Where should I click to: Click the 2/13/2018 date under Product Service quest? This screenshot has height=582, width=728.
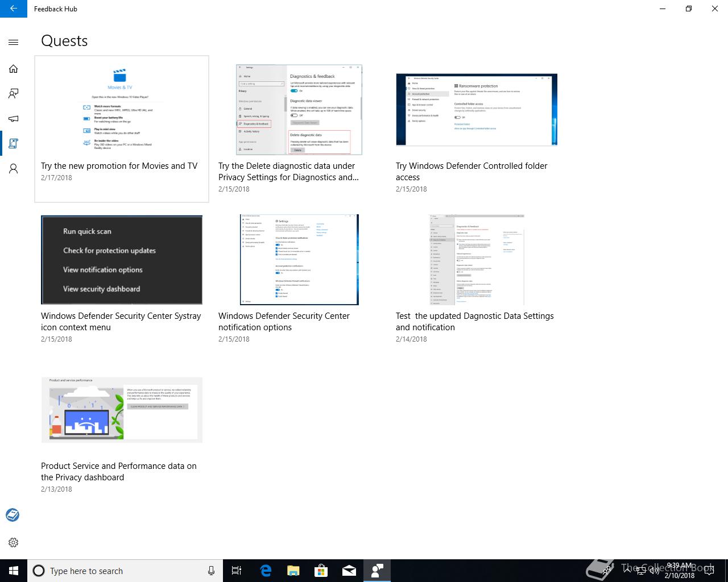tap(56, 489)
